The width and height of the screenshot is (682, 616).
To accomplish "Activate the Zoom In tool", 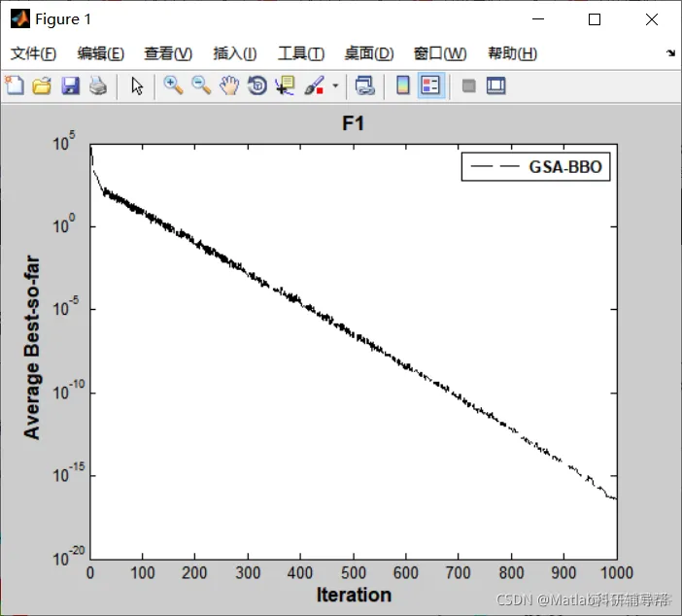I will (173, 86).
